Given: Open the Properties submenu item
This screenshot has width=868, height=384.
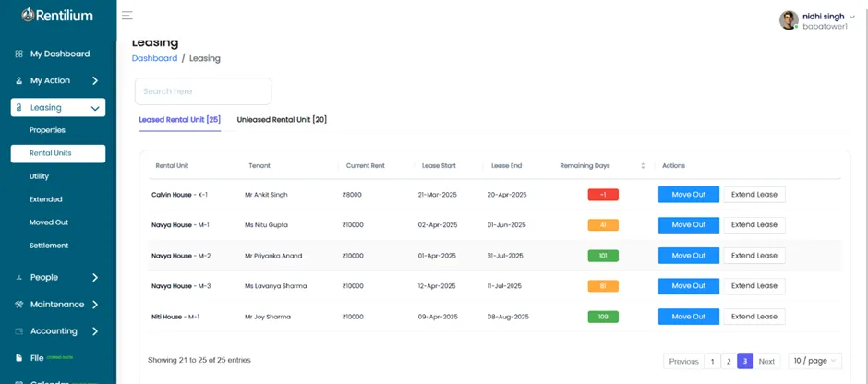Looking at the screenshot, I should click(x=47, y=130).
